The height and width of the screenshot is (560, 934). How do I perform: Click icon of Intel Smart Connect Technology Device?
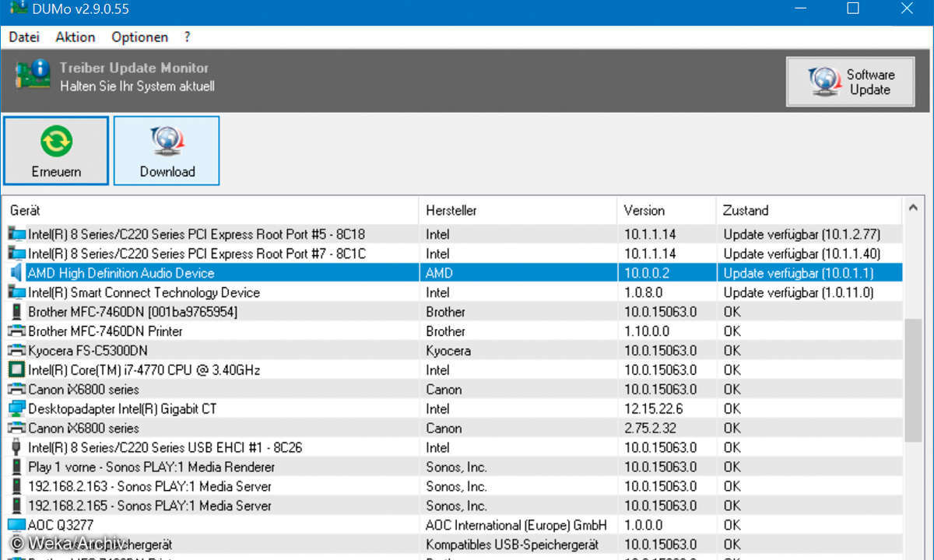pyautogui.click(x=16, y=292)
